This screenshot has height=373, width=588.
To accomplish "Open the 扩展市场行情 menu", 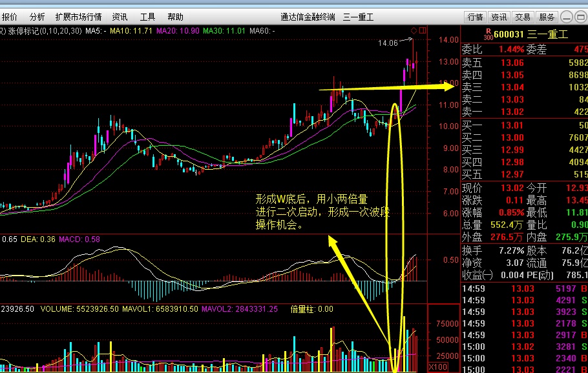I will click(78, 17).
